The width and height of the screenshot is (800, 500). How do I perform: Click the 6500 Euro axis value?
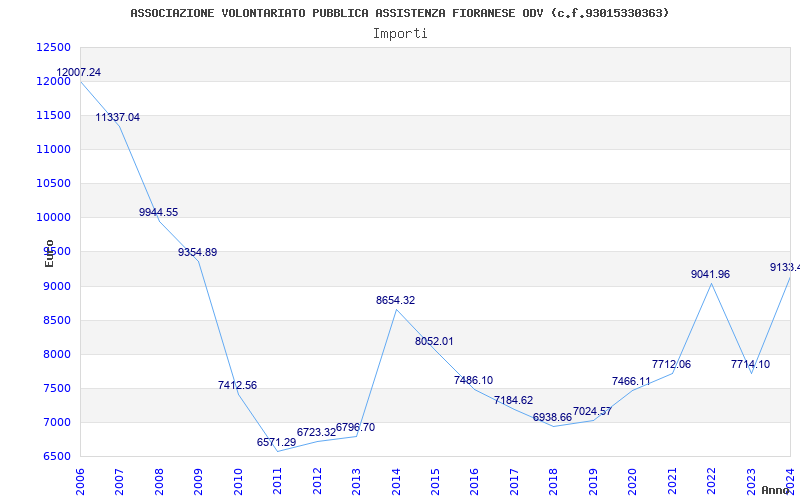pos(56,457)
